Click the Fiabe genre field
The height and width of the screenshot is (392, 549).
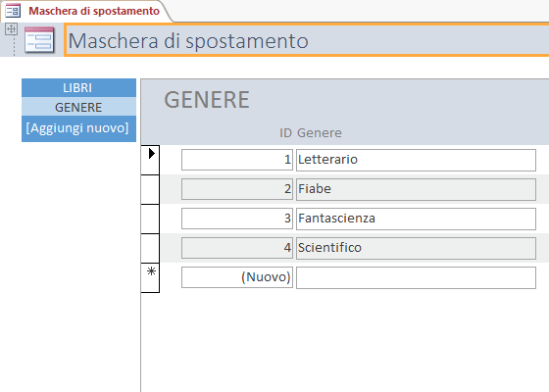click(416, 189)
